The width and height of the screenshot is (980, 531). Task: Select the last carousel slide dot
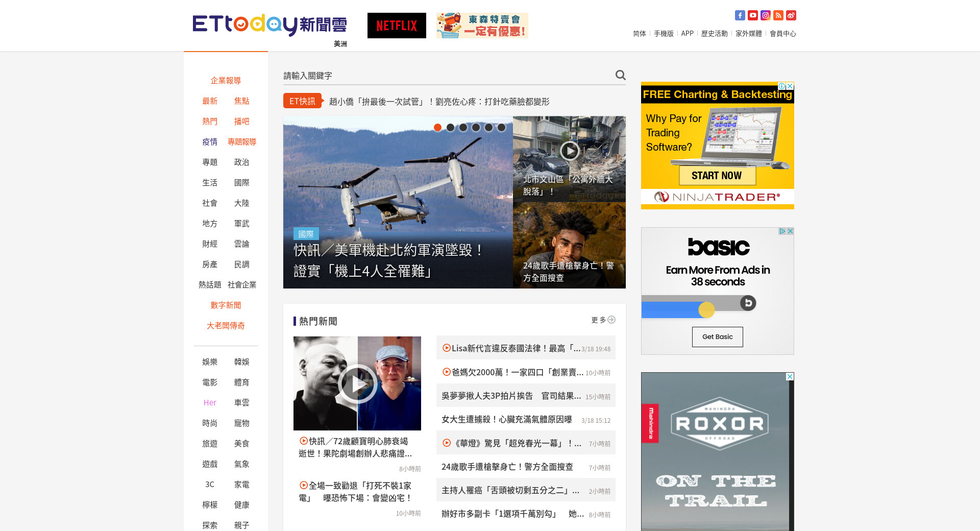[501, 128]
